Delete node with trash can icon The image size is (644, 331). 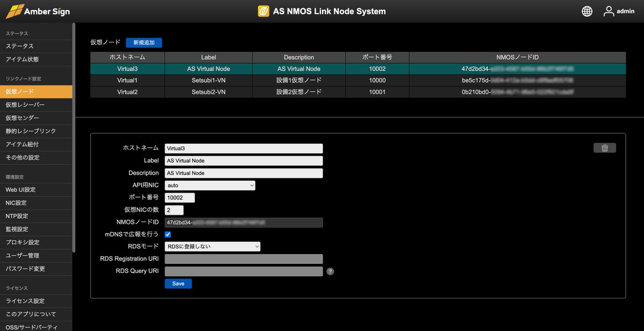coord(605,148)
